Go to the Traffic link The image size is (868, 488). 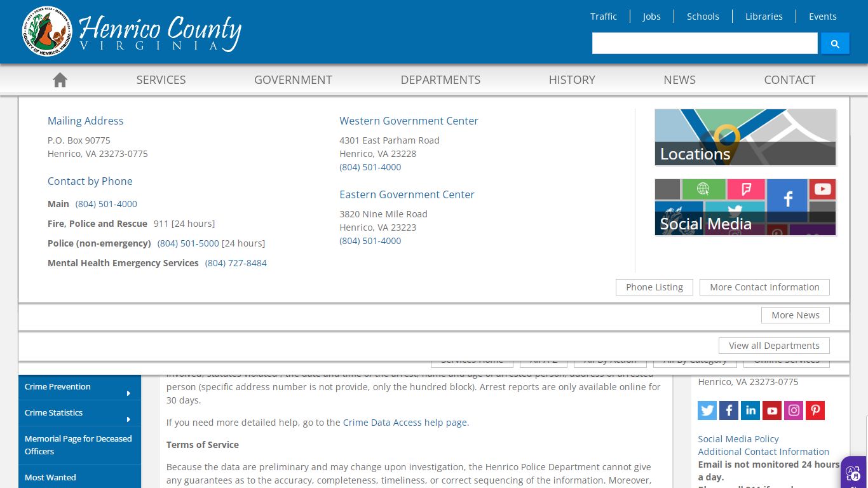[603, 17]
